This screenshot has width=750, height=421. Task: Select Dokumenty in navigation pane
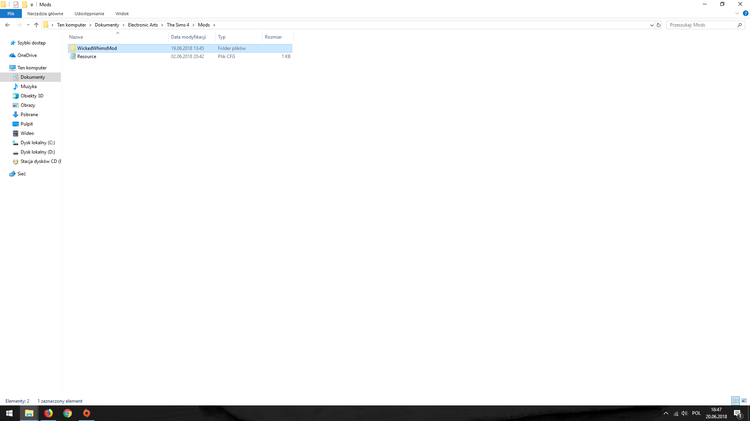point(33,77)
